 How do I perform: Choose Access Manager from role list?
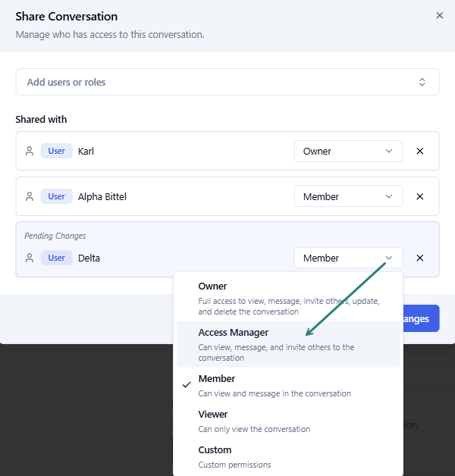point(288,344)
